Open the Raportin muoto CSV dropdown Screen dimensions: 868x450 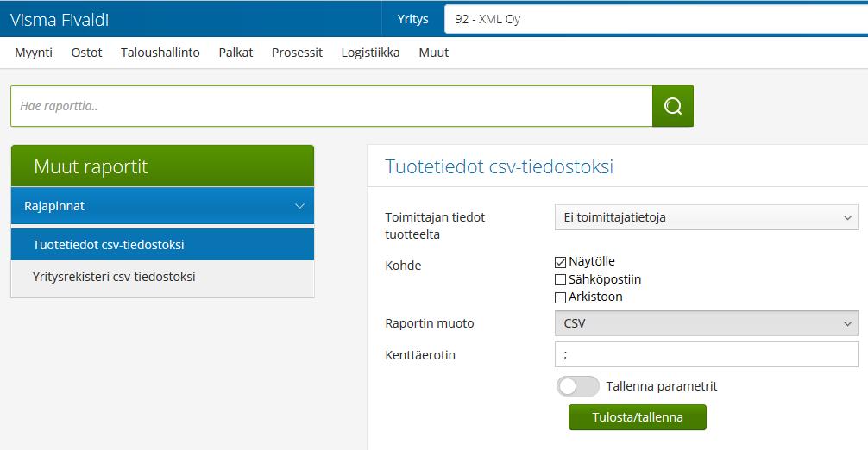click(x=707, y=323)
